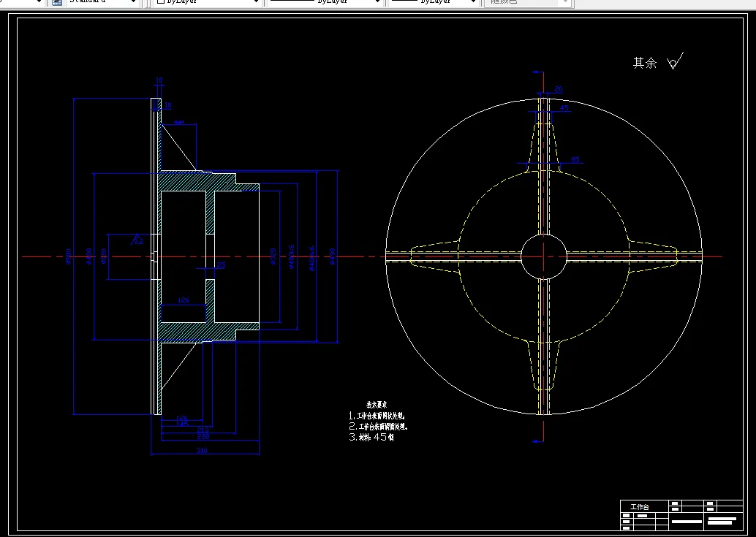756x537 pixels.
Task: Select the ø130 diameter dimension text
Action: tap(104, 256)
